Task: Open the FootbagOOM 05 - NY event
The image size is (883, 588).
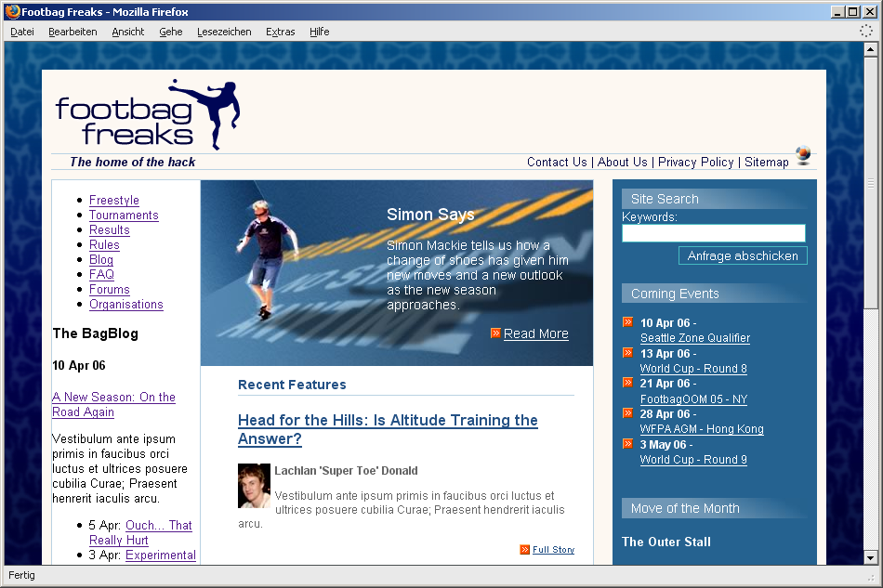Action: click(693, 399)
